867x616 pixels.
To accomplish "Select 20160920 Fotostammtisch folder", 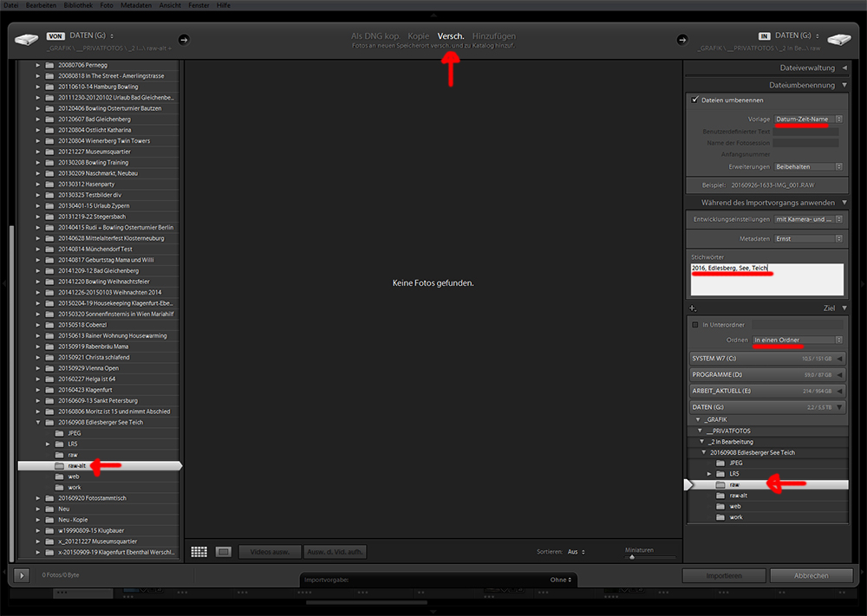I will click(93, 498).
